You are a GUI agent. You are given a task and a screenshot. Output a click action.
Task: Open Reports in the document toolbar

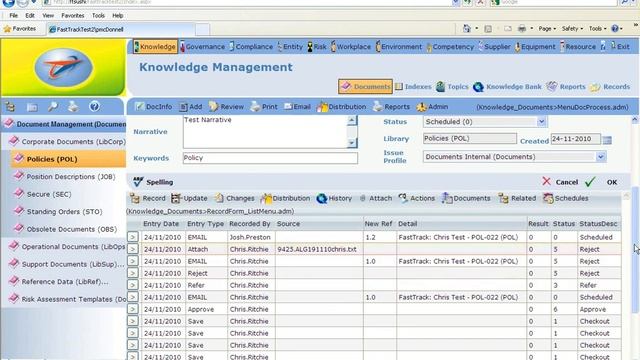391,107
